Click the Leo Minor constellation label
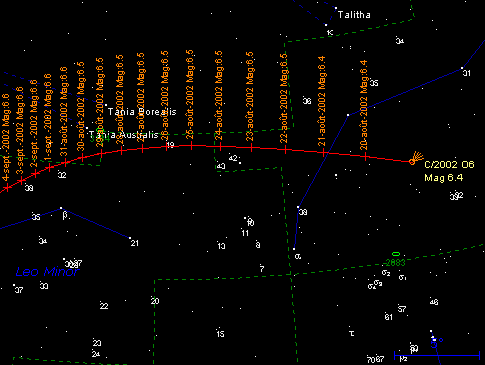The width and height of the screenshot is (485, 365). pos(47,272)
